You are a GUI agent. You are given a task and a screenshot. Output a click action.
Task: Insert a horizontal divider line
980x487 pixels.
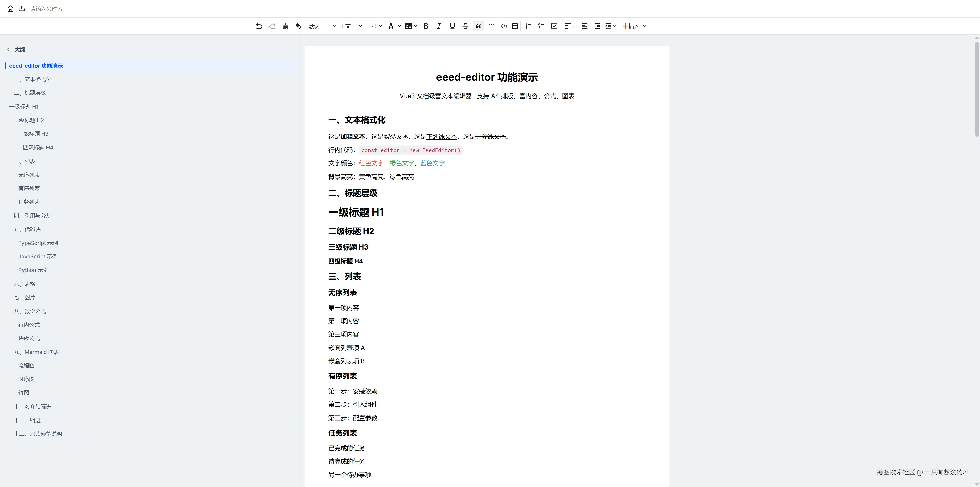coord(491,26)
